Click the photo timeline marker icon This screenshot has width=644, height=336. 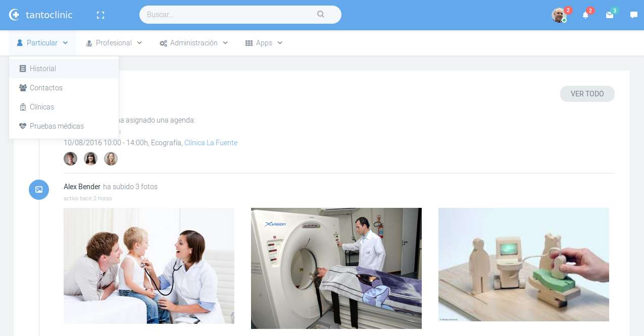click(39, 190)
